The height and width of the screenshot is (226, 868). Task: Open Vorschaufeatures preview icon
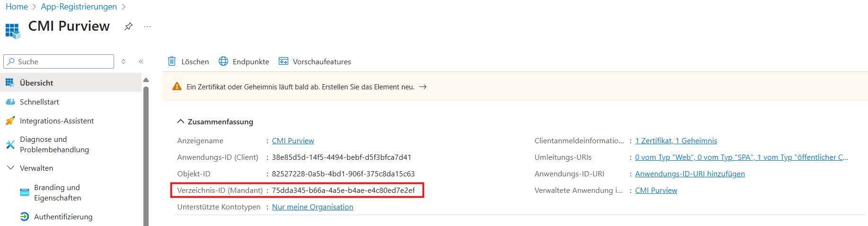pyautogui.click(x=283, y=61)
